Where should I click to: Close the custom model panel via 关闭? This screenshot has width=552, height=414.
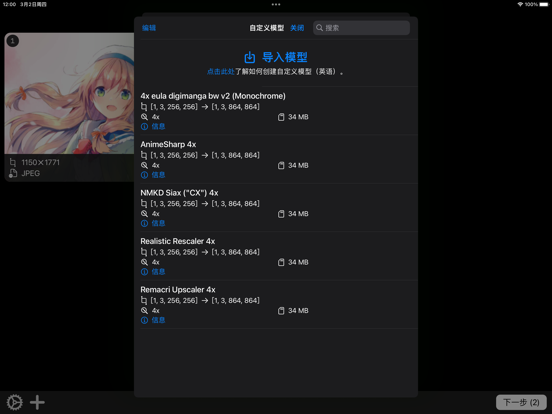[x=297, y=28]
